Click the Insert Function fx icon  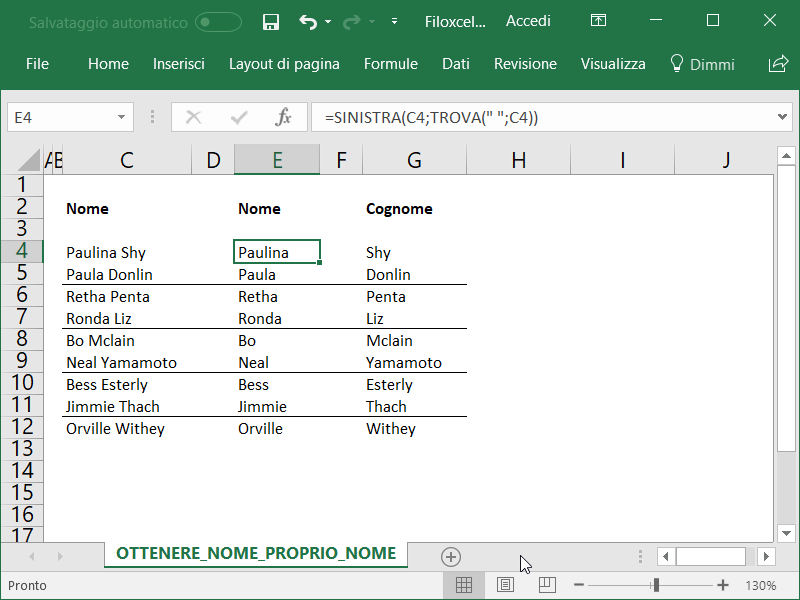283,117
